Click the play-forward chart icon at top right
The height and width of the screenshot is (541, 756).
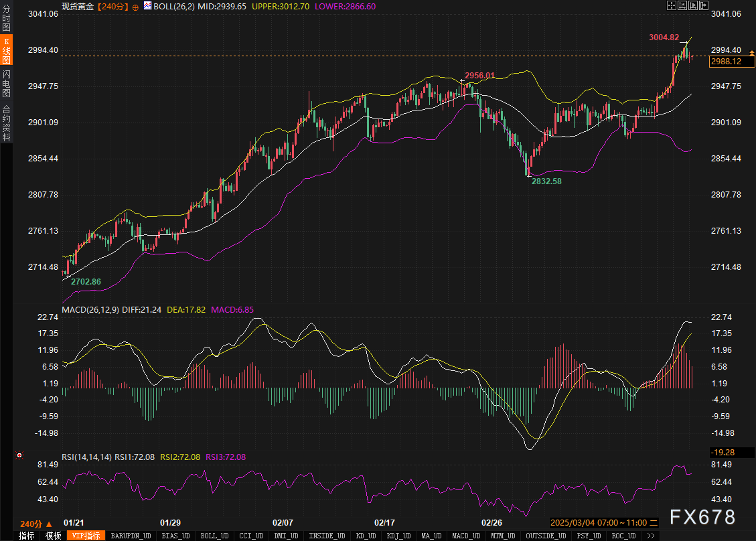tap(693, 5)
